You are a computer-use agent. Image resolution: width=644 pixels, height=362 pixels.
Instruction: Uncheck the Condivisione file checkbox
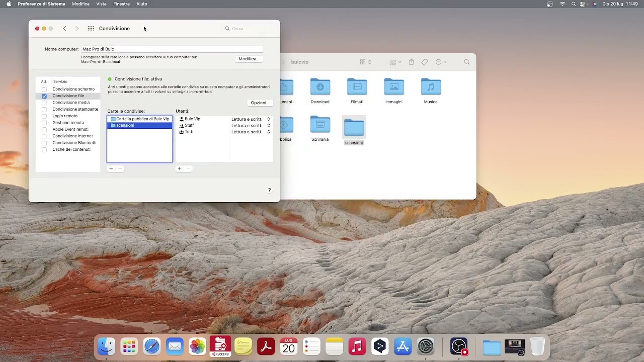pos(44,96)
